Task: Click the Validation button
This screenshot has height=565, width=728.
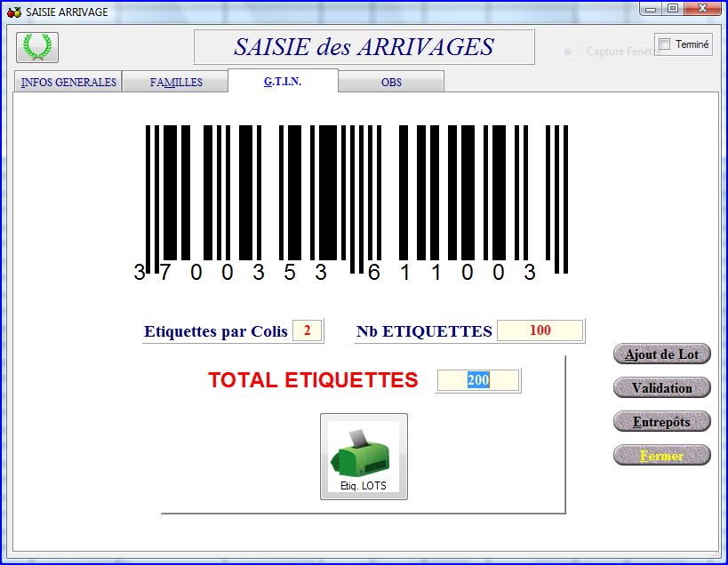Action: tap(661, 388)
